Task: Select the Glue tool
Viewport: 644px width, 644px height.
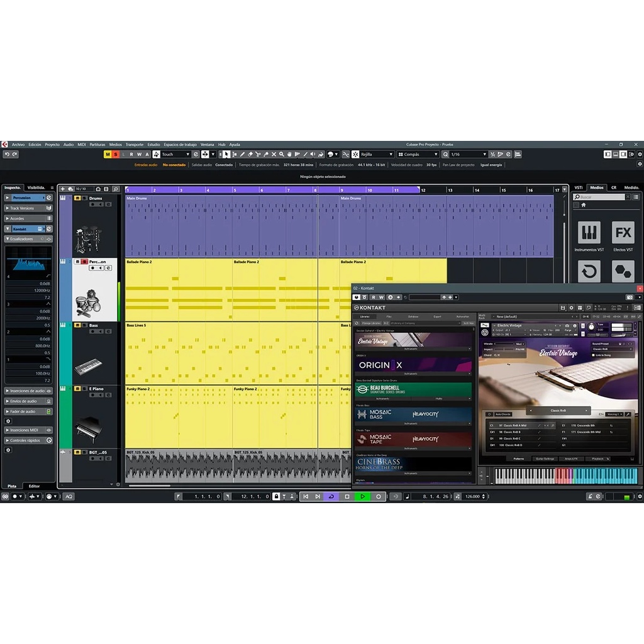Action: (x=266, y=155)
